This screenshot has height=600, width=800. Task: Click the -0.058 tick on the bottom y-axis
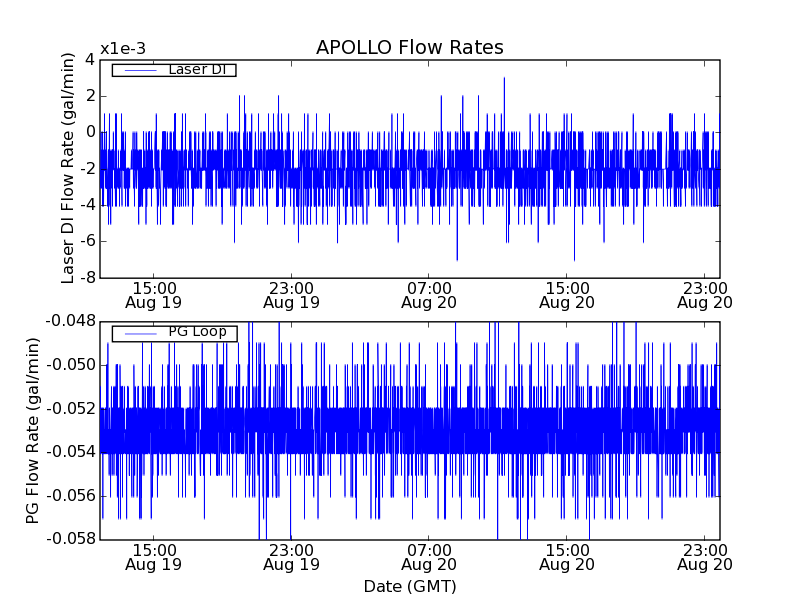[x=69, y=539]
